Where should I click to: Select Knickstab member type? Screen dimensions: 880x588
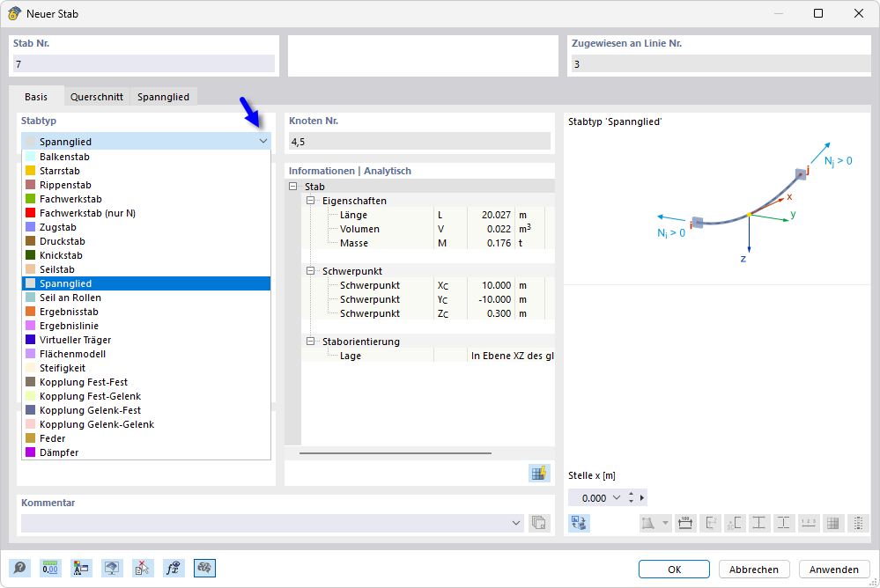(x=146, y=255)
